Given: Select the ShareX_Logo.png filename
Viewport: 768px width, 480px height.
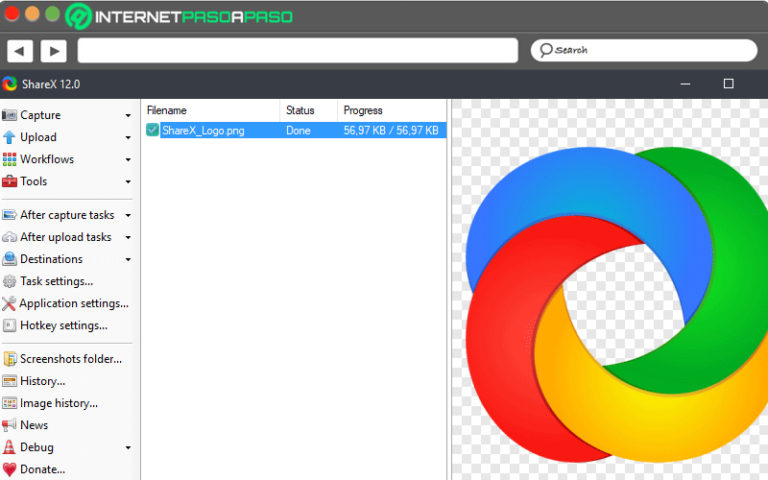Looking at the screenshot, I should tap(203, 130).
